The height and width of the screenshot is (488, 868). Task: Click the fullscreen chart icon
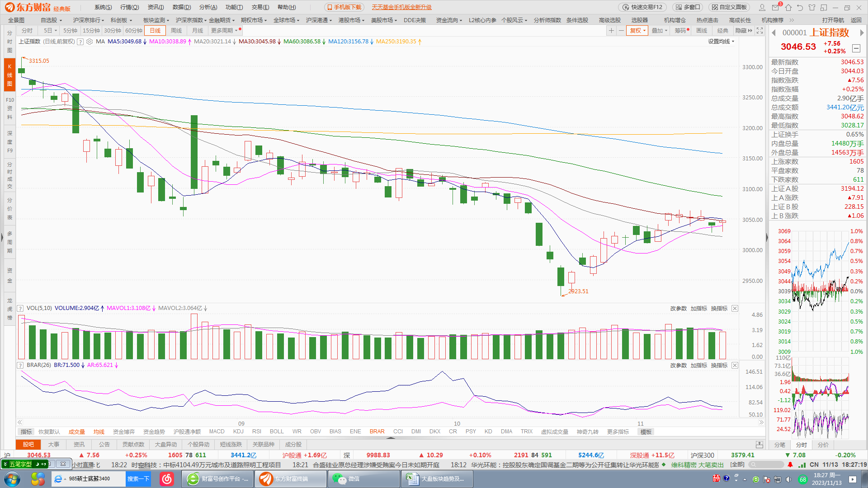point(760,31)
